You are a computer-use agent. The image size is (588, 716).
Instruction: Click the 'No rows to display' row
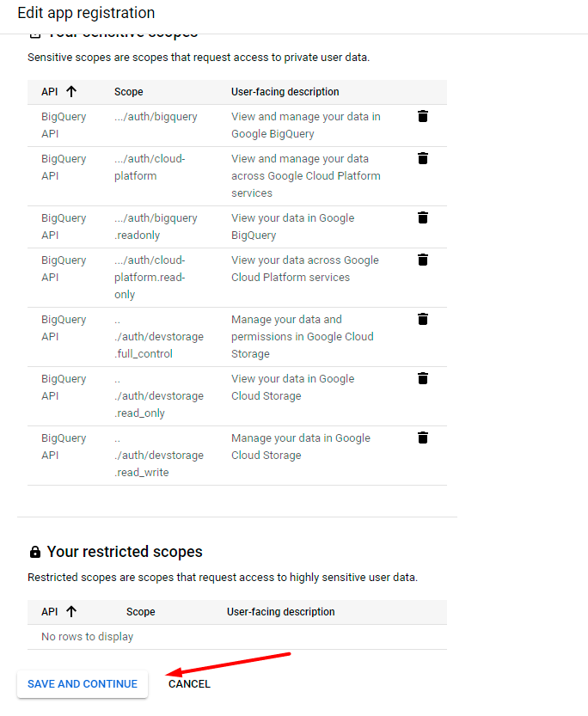88,637
